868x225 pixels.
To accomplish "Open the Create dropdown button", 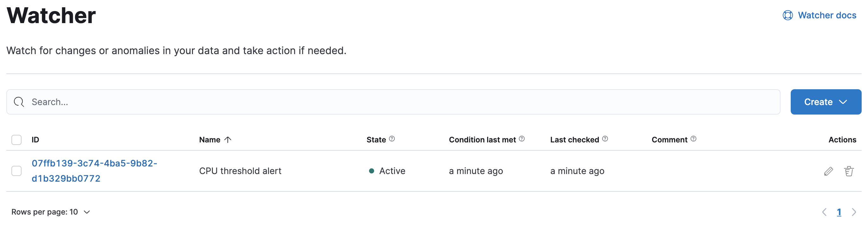I will 826,102.
